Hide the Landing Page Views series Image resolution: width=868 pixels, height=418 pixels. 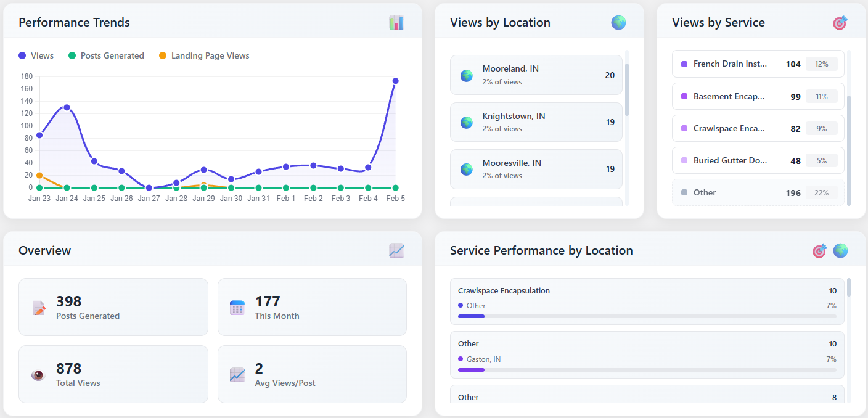coord(204,55)
